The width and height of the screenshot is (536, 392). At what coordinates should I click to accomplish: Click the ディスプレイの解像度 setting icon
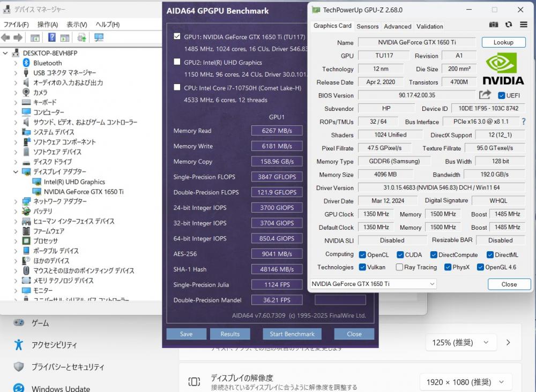194,381
